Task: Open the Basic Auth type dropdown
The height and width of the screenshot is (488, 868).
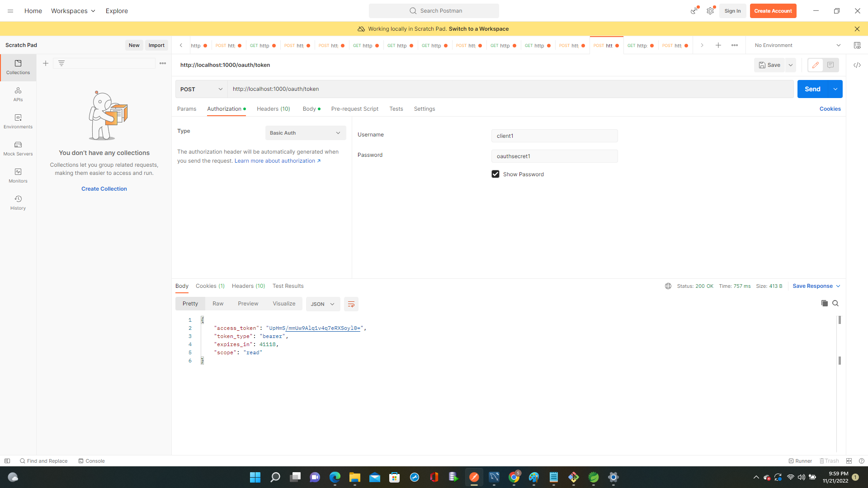Action: click(x=305, y=132)
